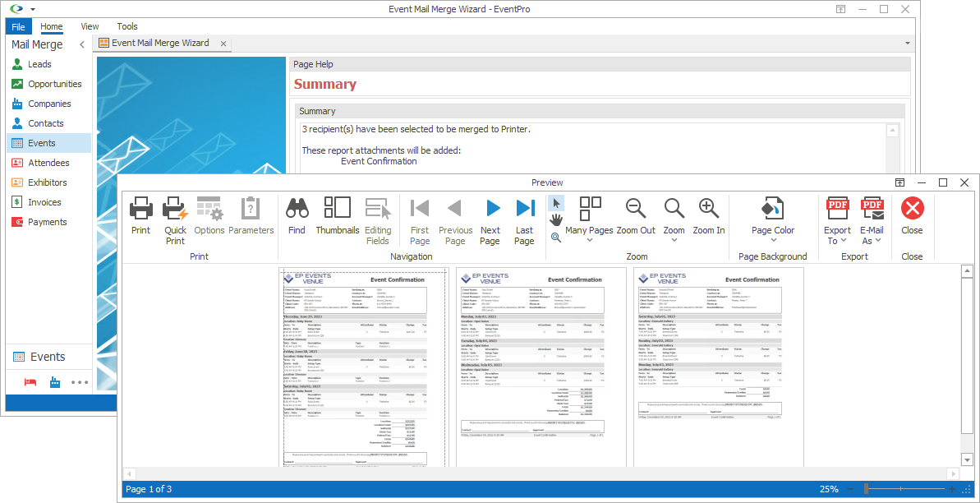Click Zoom In magnifier

point(709,208)
